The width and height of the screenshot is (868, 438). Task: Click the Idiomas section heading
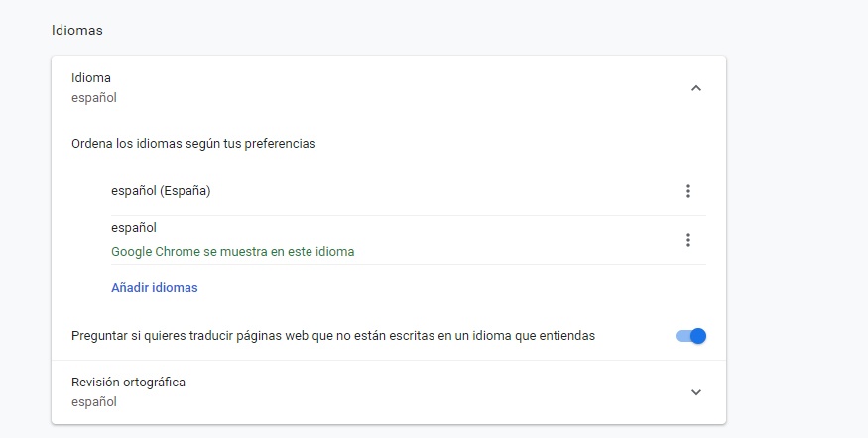pyautogui.click(x=77, y=31)
